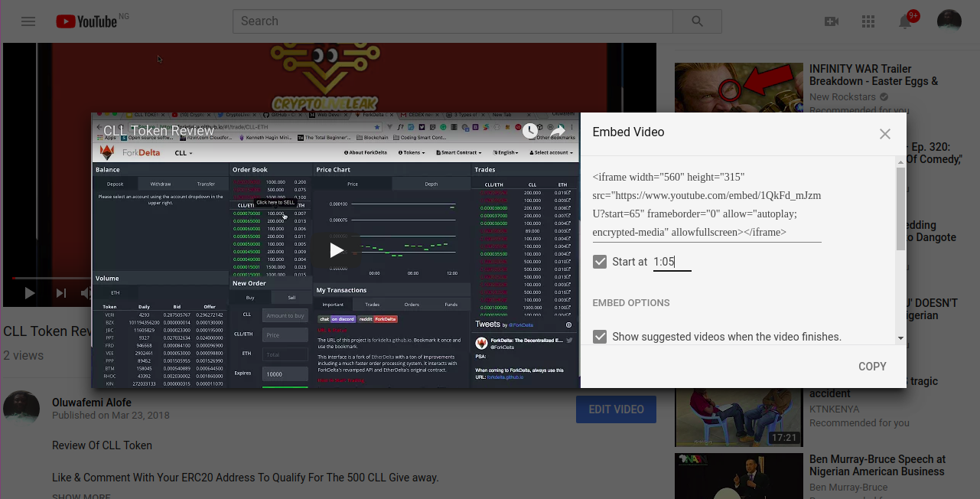Open the account avatar menu
This screenshot has height=499, width=980.
click(949, 21)
